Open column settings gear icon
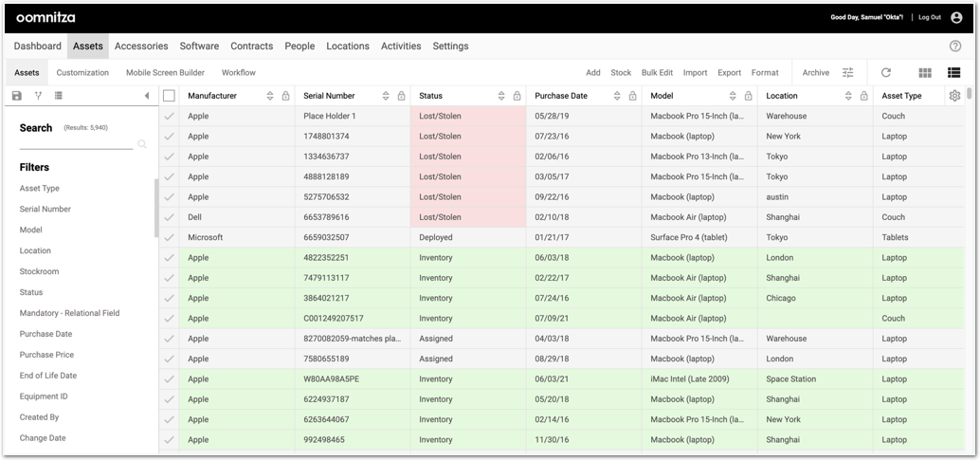Image resolution: width=980 pixels, height=461 pixels. [x=954, y=96]
